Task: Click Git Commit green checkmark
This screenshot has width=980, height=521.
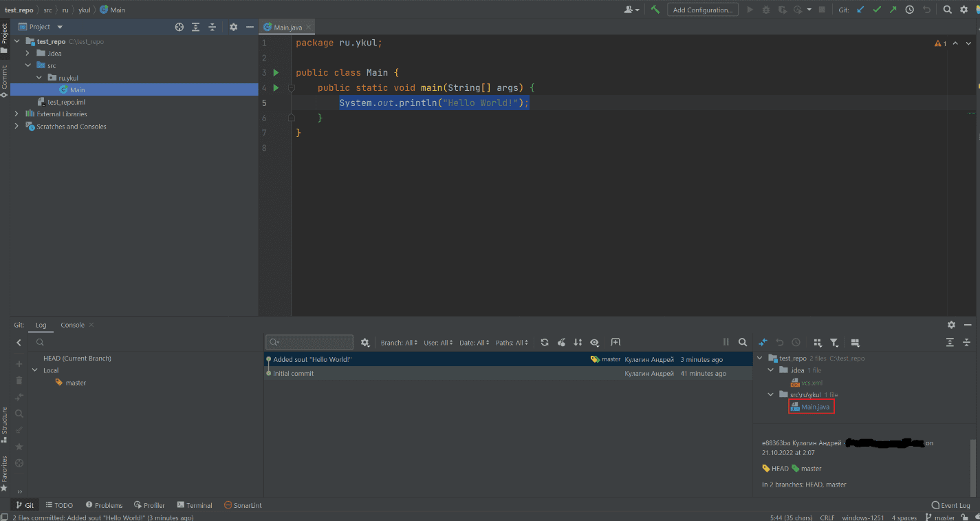Action: click(877, 10)
